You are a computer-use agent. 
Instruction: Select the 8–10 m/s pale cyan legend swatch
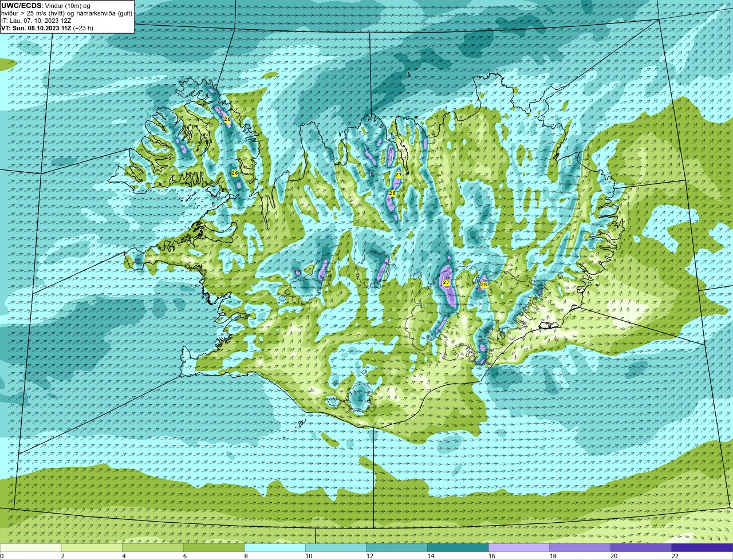[275, 547]
